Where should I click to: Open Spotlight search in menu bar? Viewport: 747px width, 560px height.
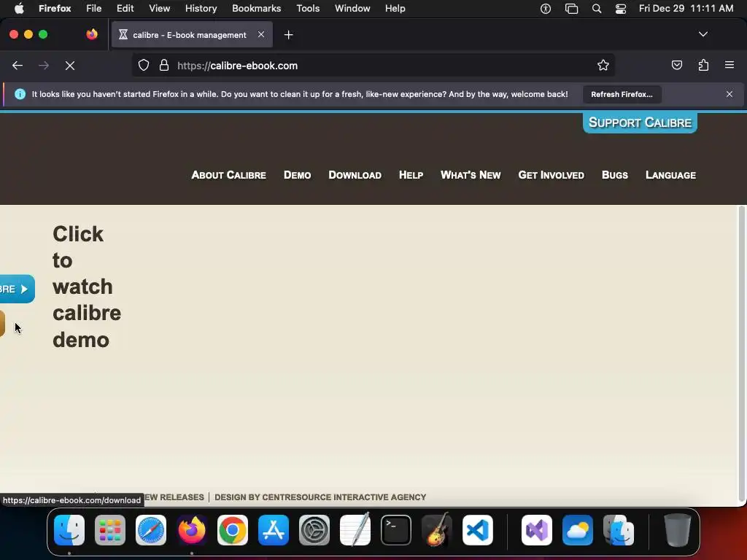point(597,9)
